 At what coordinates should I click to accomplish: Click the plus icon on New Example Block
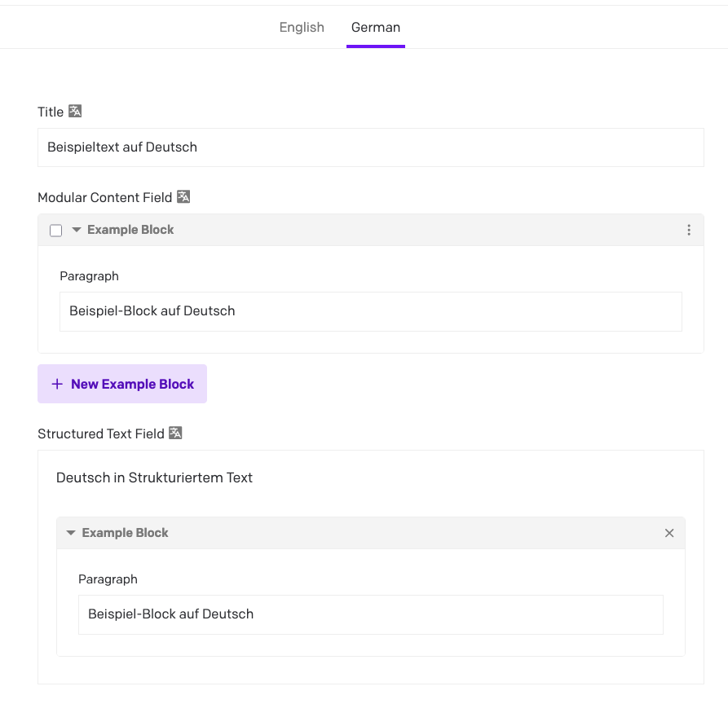pyautogui.click(x=57, y=384)
